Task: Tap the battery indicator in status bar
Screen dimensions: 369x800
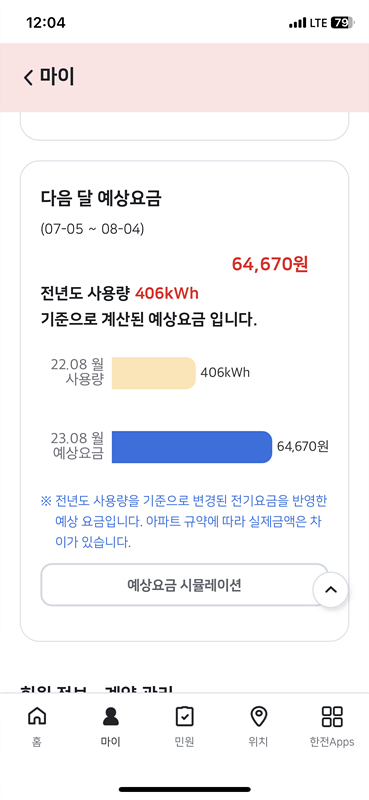Action: tap(342, 23)
